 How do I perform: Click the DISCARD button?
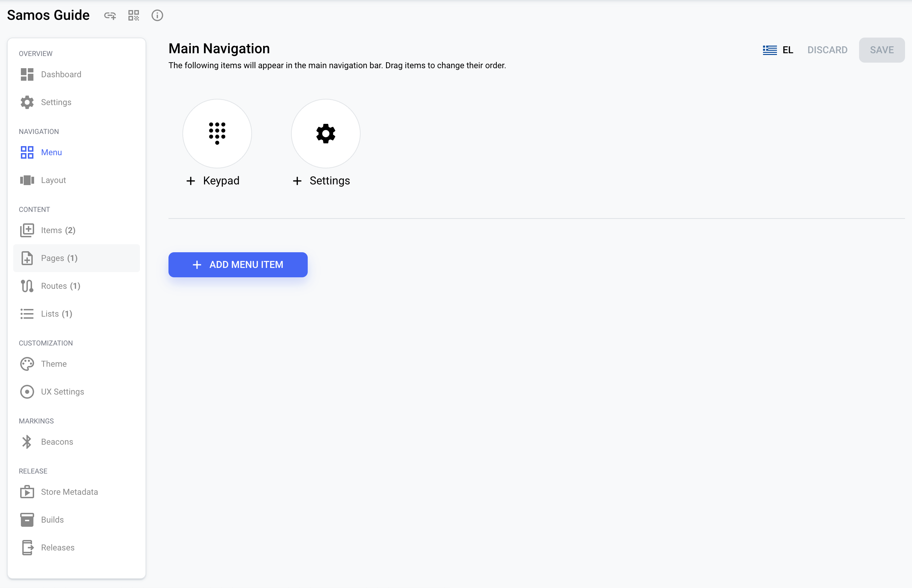(x=827, y=50)
